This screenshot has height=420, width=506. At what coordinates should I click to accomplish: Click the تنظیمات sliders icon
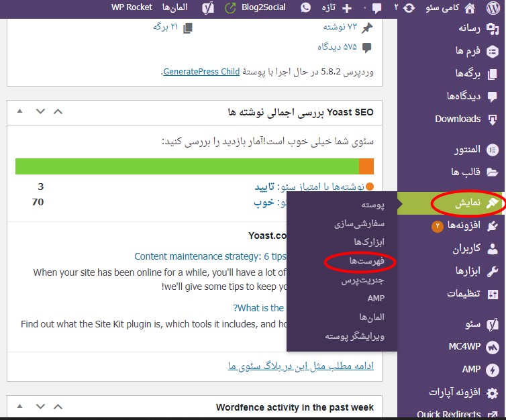point(493,294)
